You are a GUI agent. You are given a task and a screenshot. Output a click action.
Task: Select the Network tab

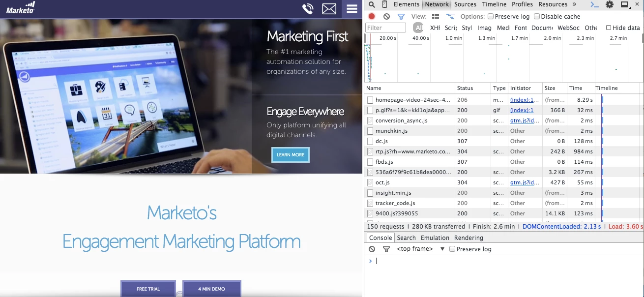point(437,4)
